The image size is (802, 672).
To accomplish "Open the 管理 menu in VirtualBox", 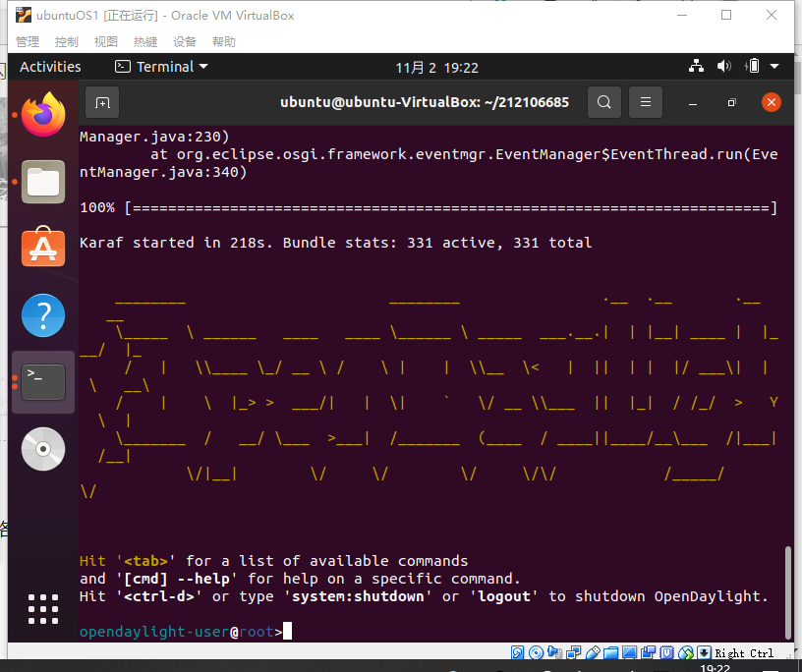I will coord(28,41).
